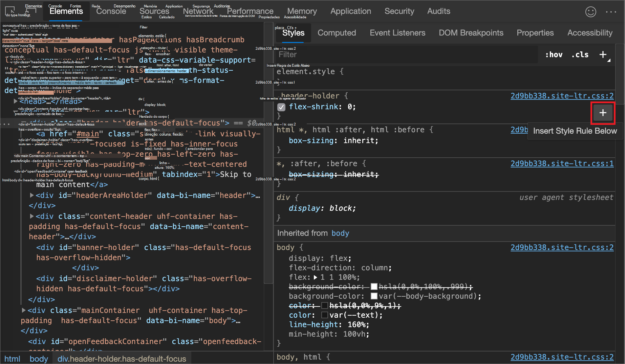Expand the headerAreaHolder div node

[x=32, y=195]
